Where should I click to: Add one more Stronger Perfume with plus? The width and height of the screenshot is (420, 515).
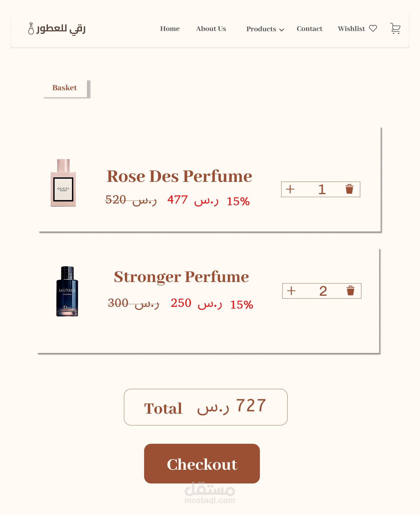[x=291, y=291]
